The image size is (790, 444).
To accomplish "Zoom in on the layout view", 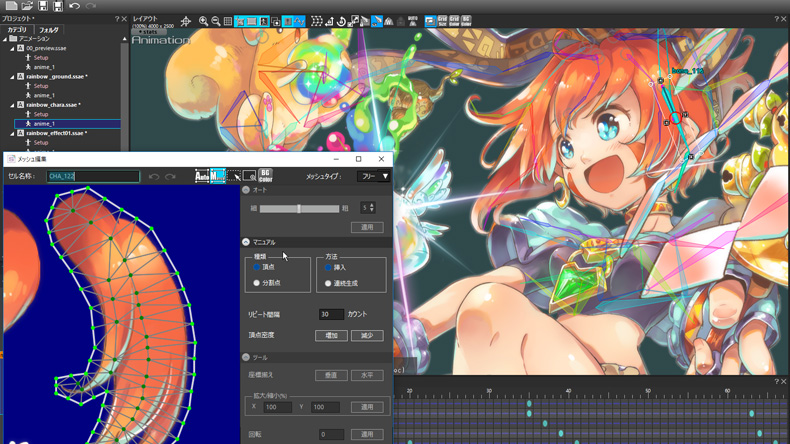I will [x=203, y=21].
